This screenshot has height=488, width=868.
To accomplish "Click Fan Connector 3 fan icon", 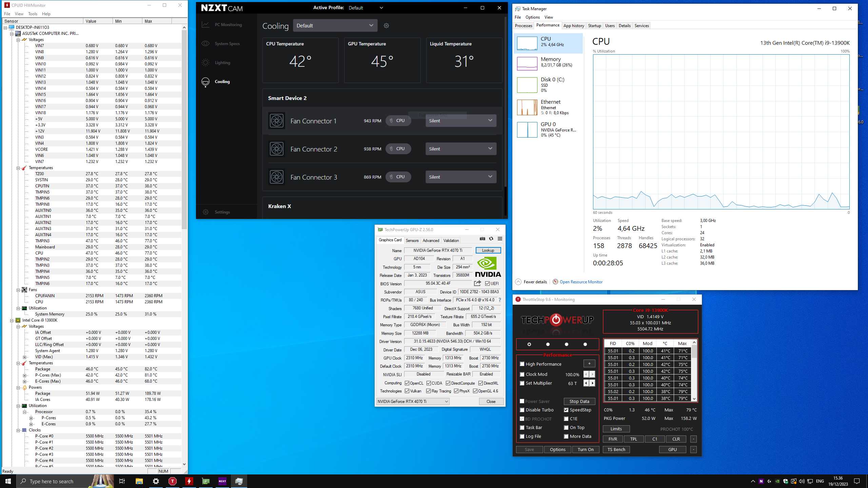I will coord(277,177).
